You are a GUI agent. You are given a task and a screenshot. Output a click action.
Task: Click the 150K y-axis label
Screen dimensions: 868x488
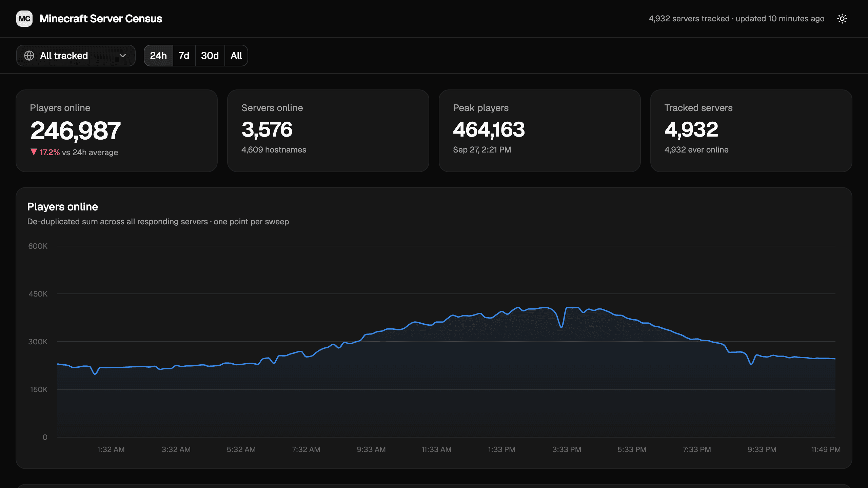click(x=39, y=389)
